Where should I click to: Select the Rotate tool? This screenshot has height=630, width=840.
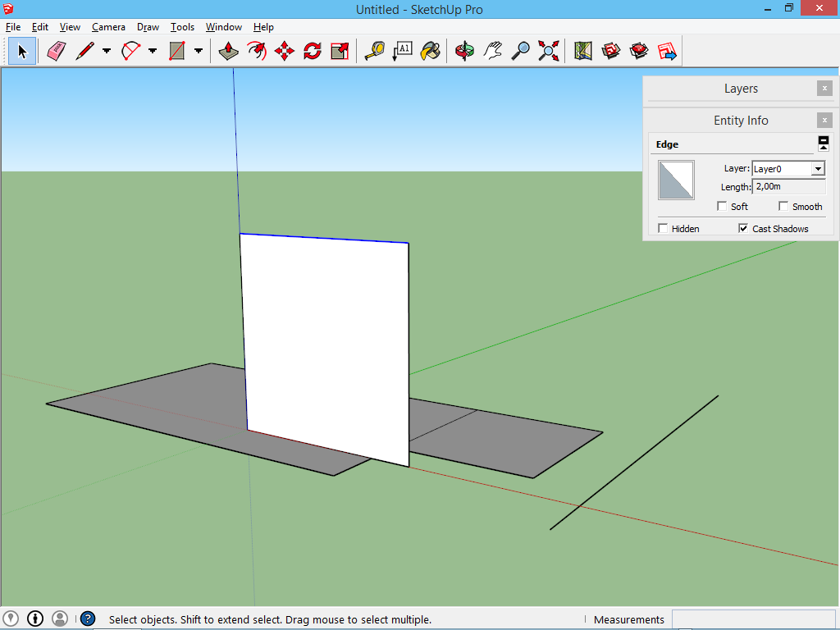coord(312,52)
